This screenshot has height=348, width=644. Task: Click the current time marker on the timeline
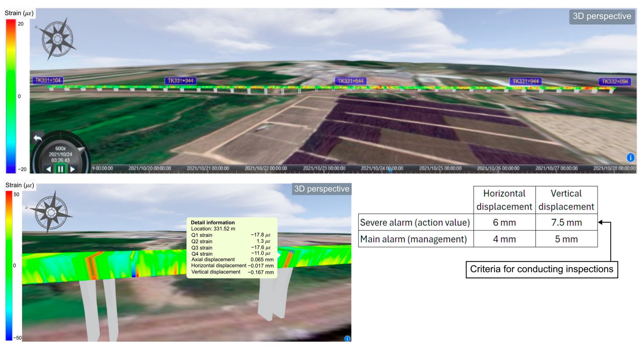[x=390, y=170]
